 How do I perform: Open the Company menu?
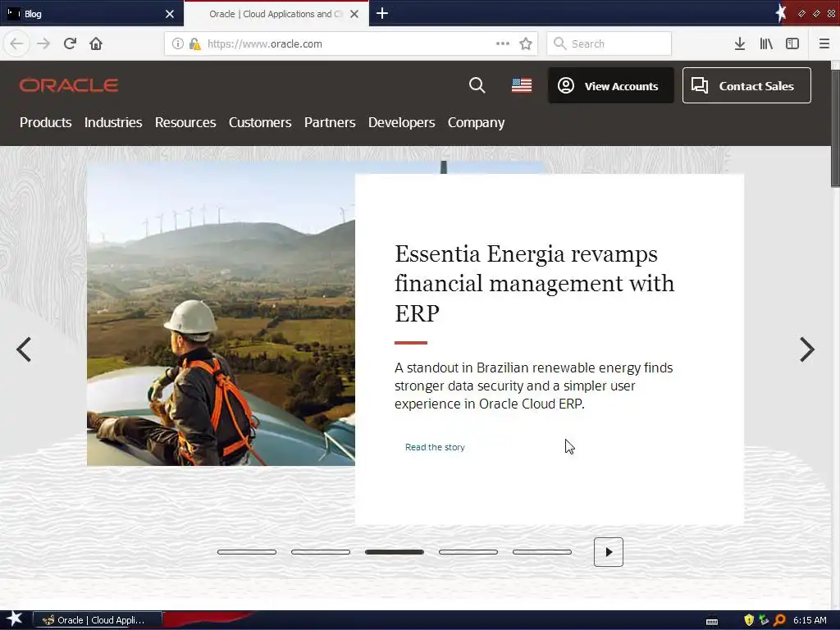point(477,123)
